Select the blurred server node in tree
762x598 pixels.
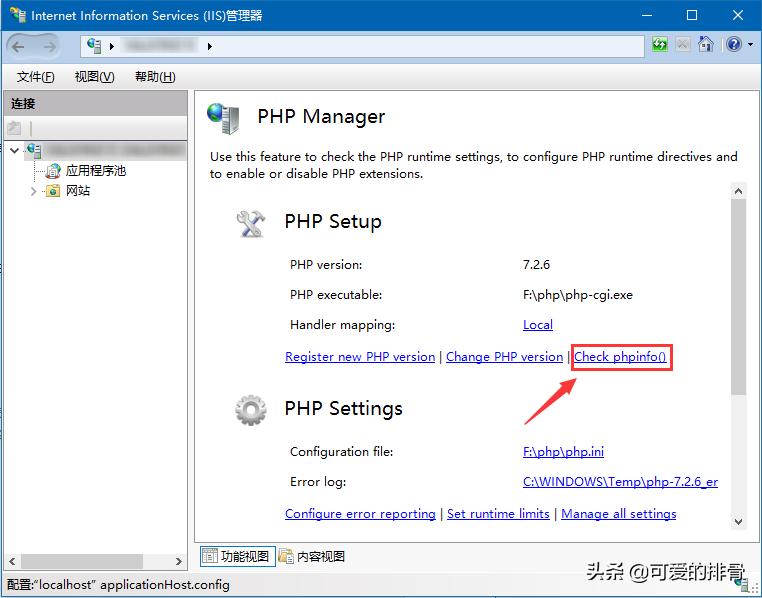(104, 151)
